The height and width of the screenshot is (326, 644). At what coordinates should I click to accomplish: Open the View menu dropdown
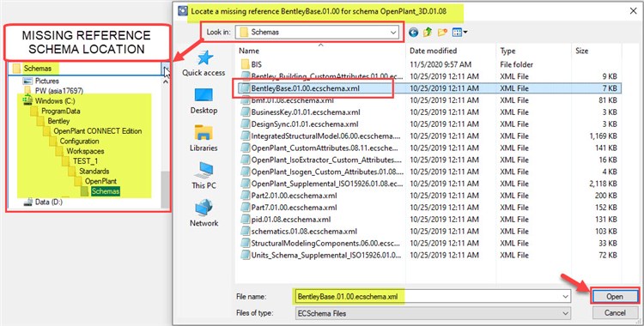(x=459, y=32)
